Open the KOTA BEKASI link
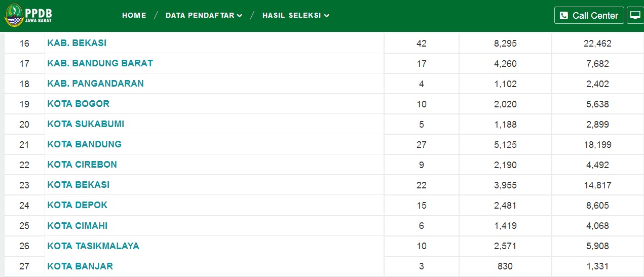The height and width of the screenshot is (277, 644). click(78, 185)
